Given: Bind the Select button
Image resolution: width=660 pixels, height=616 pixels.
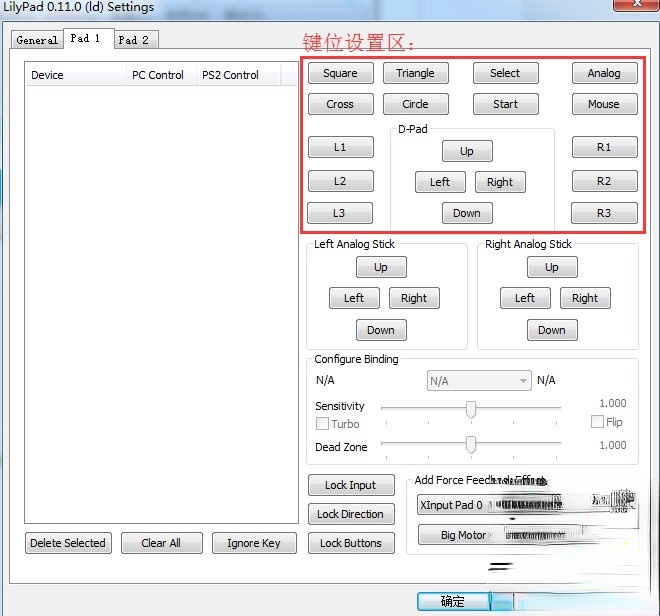Looking at the screenshot, I should 506,73.
